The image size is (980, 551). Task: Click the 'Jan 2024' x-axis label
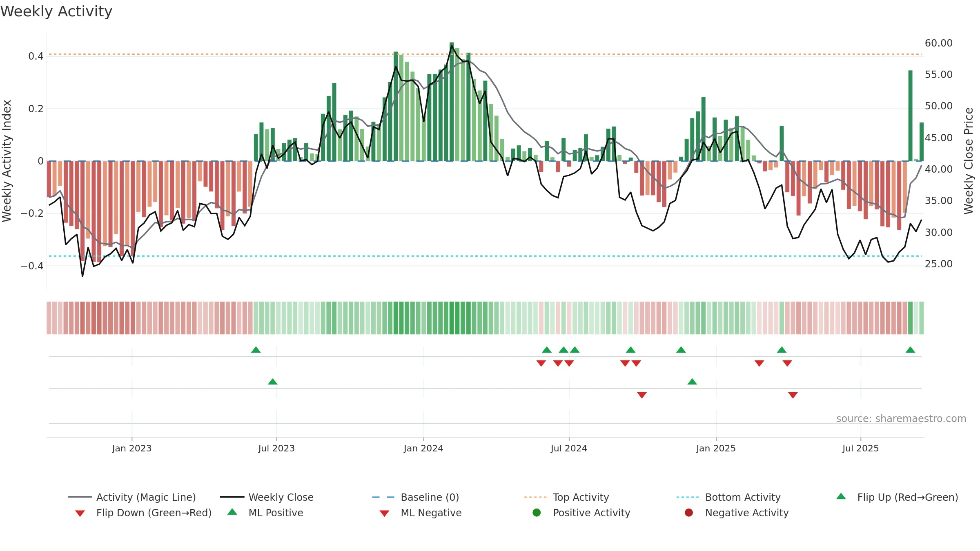click(423, 448)
